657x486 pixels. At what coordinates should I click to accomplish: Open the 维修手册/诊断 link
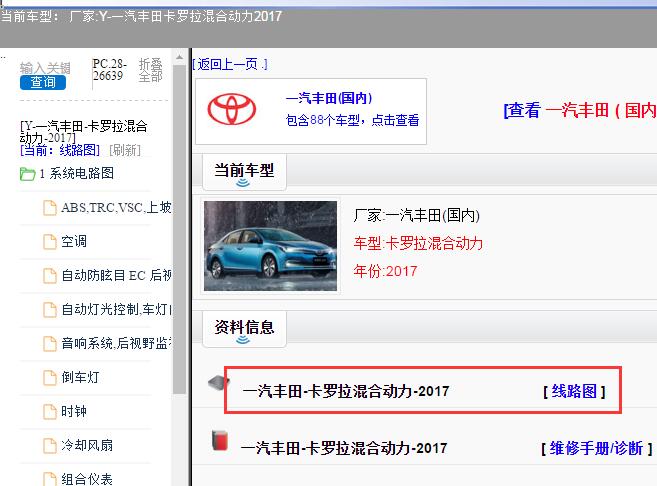[597, 449]
